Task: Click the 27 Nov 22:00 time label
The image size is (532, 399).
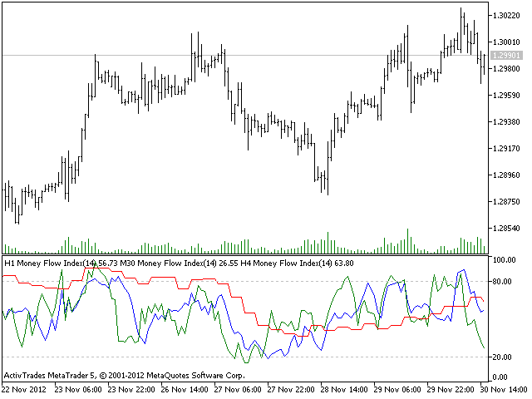Action: [291, 390]
